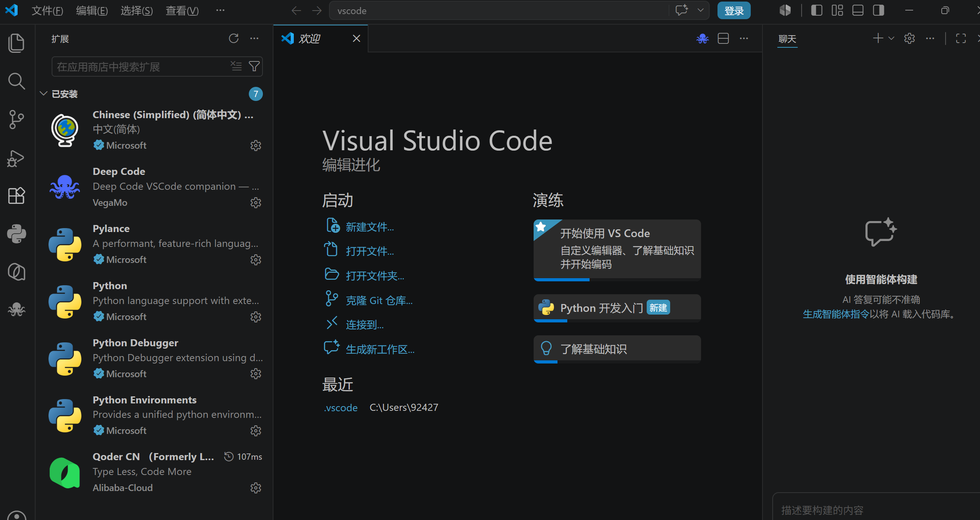
Task: Open the Extensions view icon
Action: point(16,195)
